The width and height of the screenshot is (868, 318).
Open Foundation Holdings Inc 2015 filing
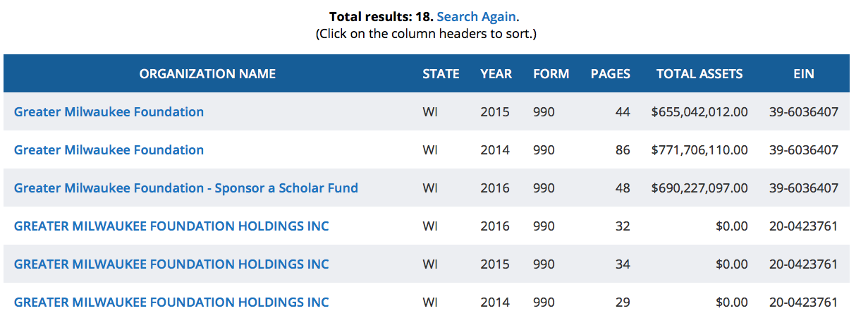(171, 264)
